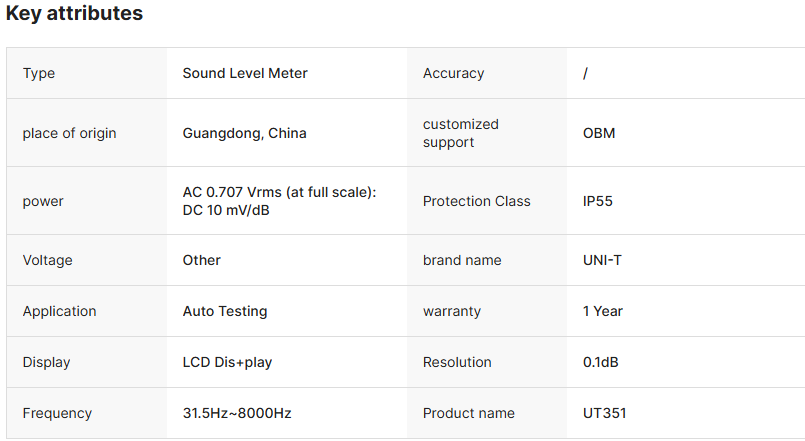Select the UNI-T brand name value
Image resolution: width=805 pixels, height=441 pixels.
602,260
